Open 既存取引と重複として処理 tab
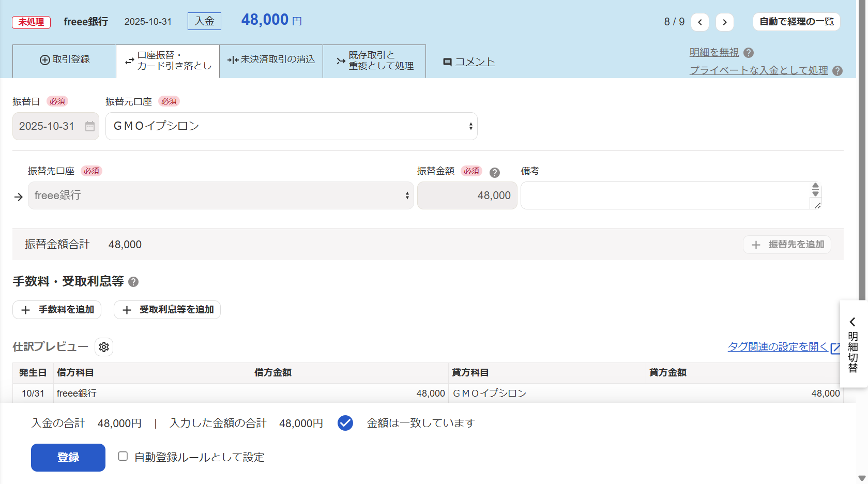The height and width of the screenshot is (484, 868). pos(374,61)
